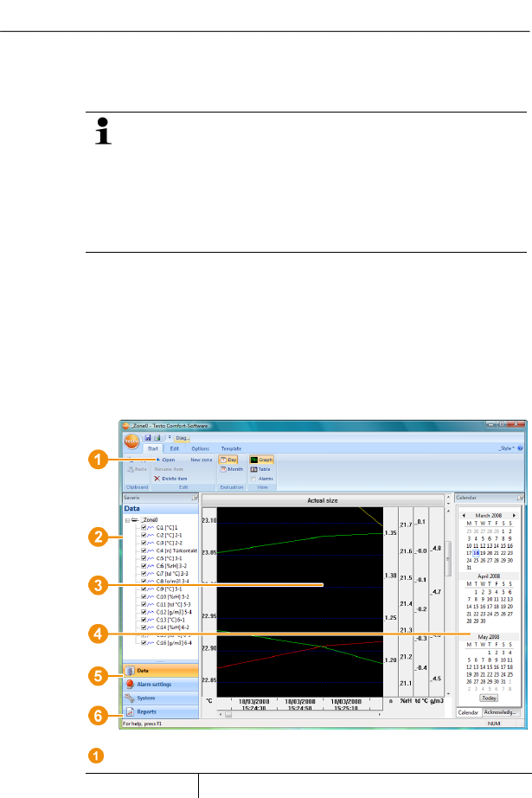Switch to Graph view
Screen dimensions: 532x798
pos(261,460)
